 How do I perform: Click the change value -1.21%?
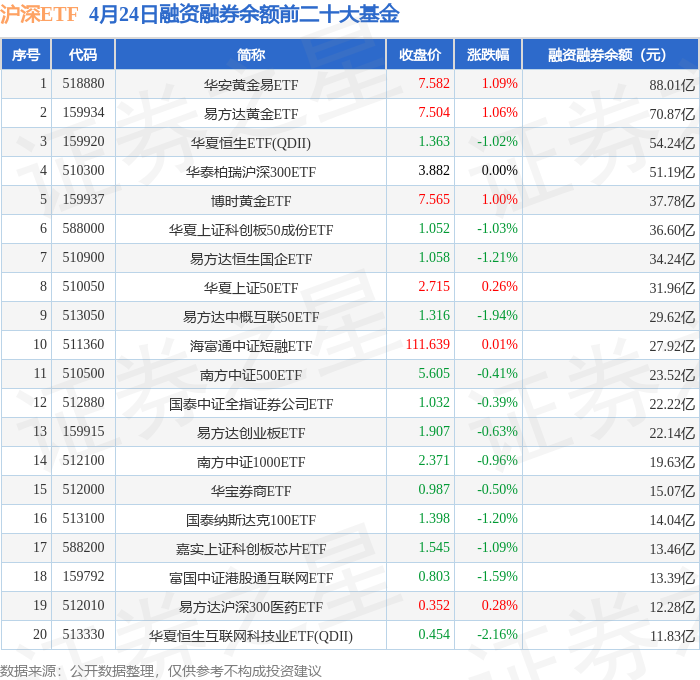[497, 258]
